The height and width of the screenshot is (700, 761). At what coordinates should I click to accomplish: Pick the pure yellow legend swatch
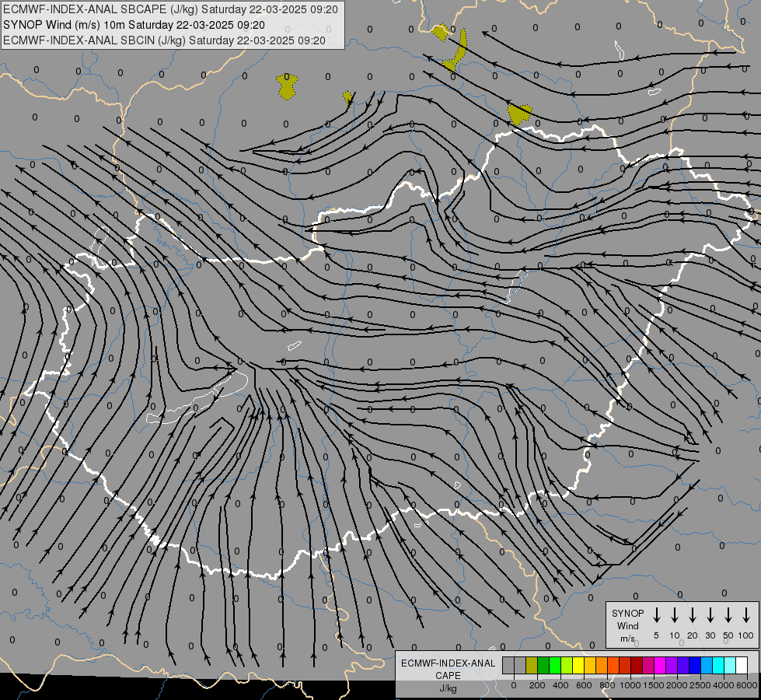click(578, 665)
